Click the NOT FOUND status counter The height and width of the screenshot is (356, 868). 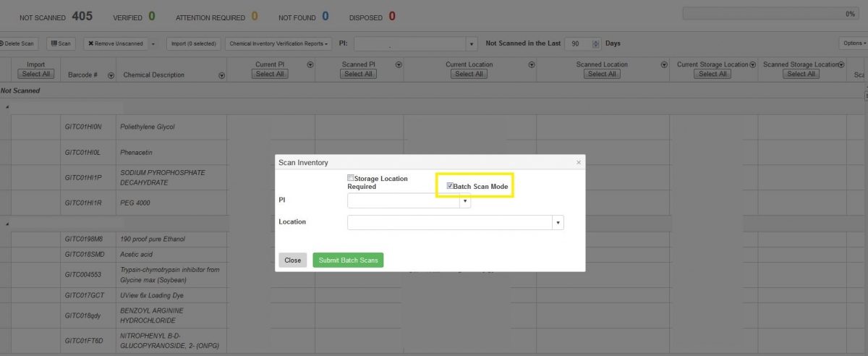tap(304, 17)
